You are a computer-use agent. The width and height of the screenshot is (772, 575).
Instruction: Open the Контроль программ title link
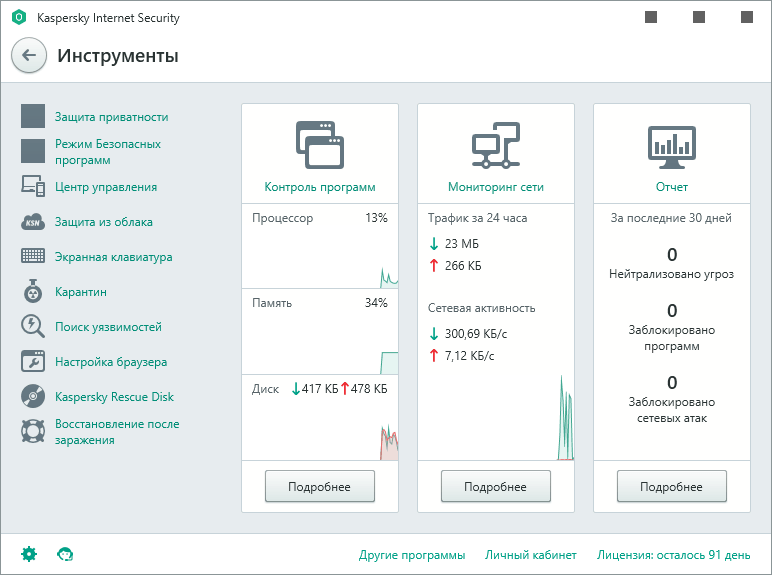320,187
